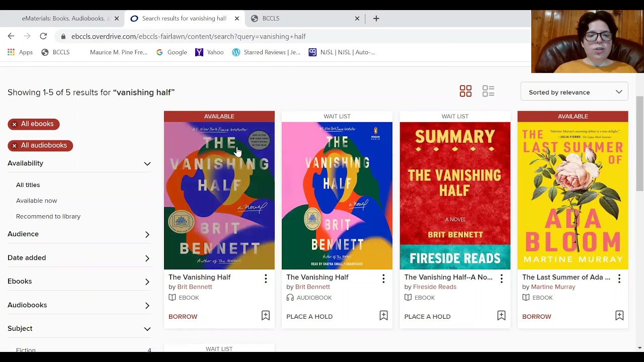The width and height of the screenshot is (644, 362).
Task: Click the Summary Fireside Reads cover
Action: tap(455, 196)
